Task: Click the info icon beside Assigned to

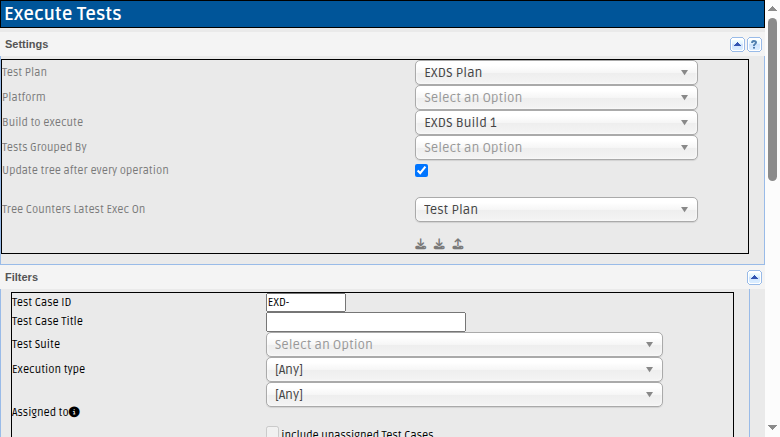Action: click(x=74, y=412)
